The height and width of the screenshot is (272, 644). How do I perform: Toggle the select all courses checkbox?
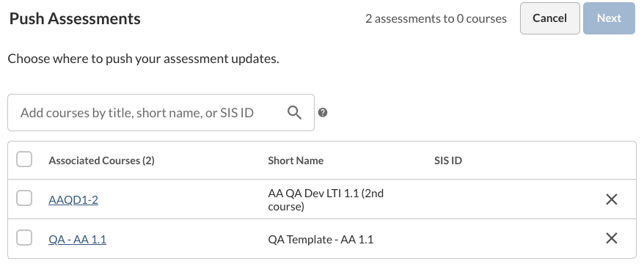point(24,159)
